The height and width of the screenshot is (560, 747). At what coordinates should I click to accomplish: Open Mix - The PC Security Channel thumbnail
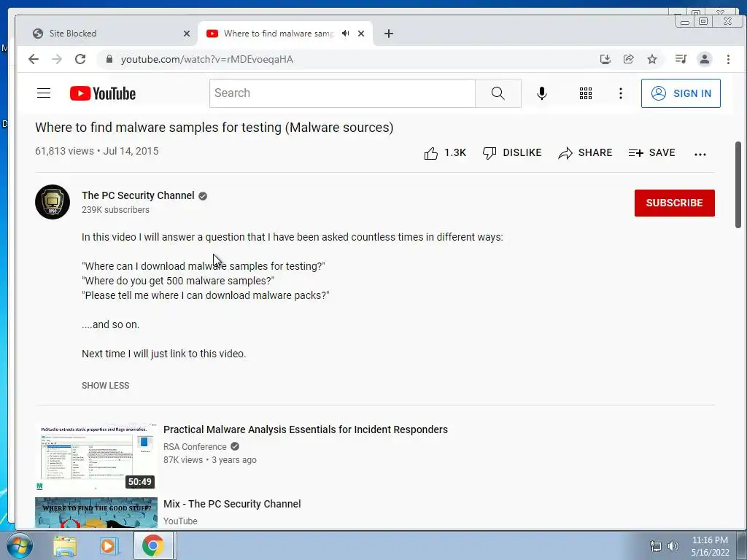(x=96, y=513)
